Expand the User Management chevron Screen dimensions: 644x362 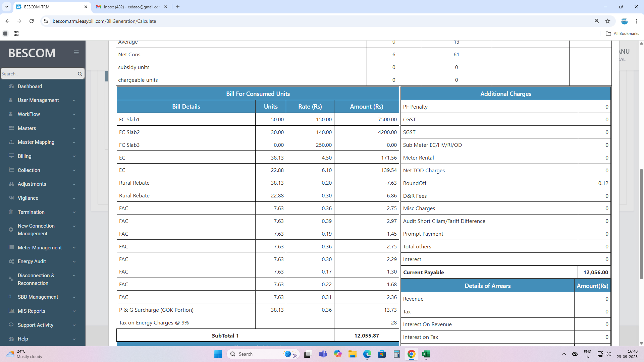click(x=74, y=100)
